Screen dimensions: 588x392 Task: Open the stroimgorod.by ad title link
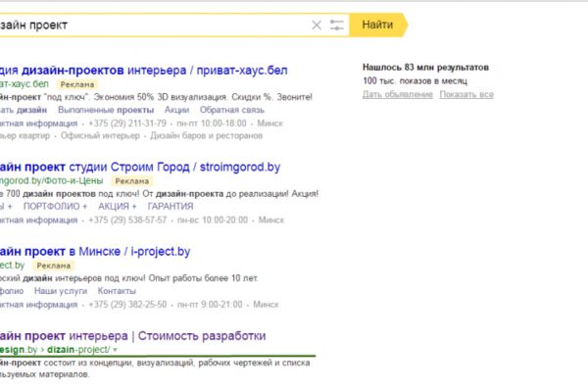(x=140, y=167)
